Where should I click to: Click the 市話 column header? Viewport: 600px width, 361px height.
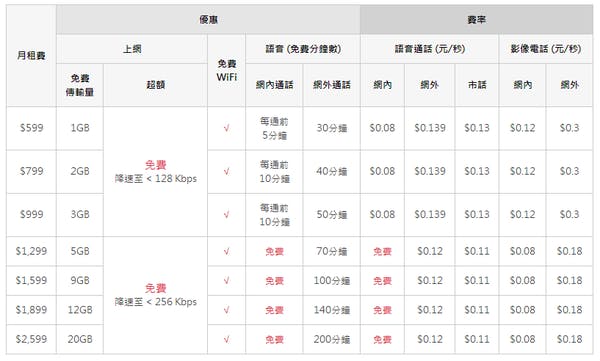pos(477,85)
